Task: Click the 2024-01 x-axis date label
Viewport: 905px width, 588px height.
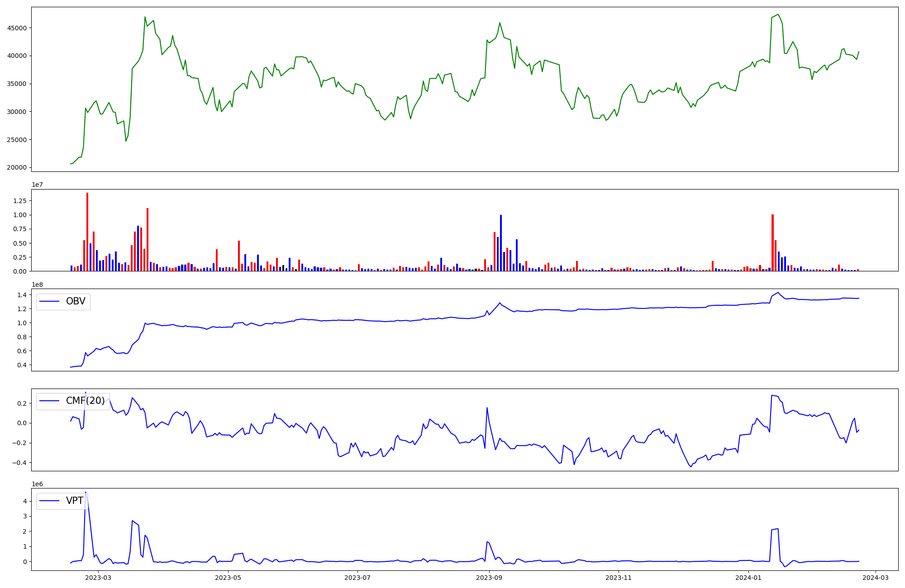Action: [x=748, y=578]
